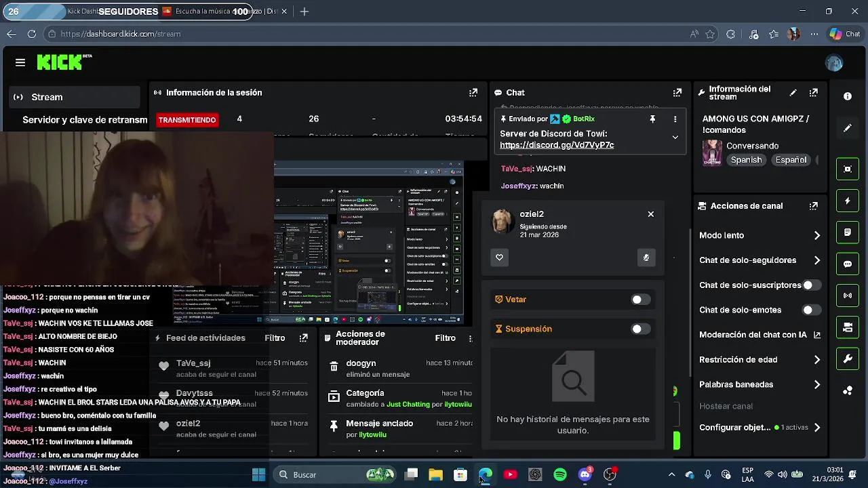Open user TaVe_ssj from chat

pyautogui.click(x=517, y=169)
